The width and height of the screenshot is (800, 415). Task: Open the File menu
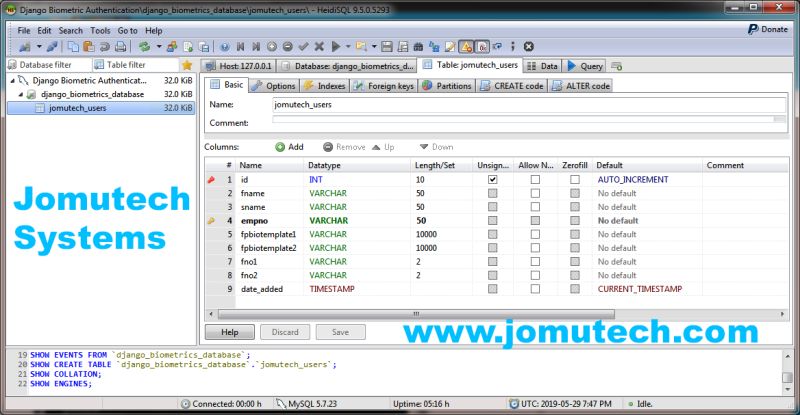click(x=24, y=31)
